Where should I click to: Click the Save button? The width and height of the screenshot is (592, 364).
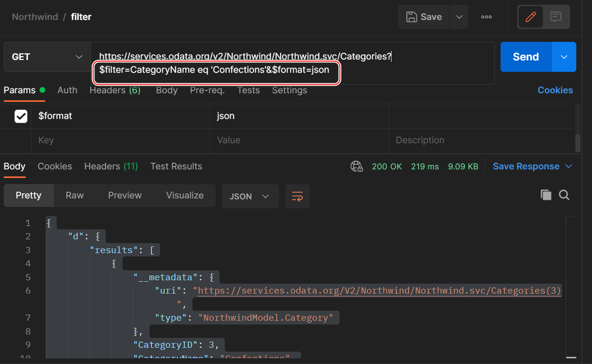tap(424, 17)
